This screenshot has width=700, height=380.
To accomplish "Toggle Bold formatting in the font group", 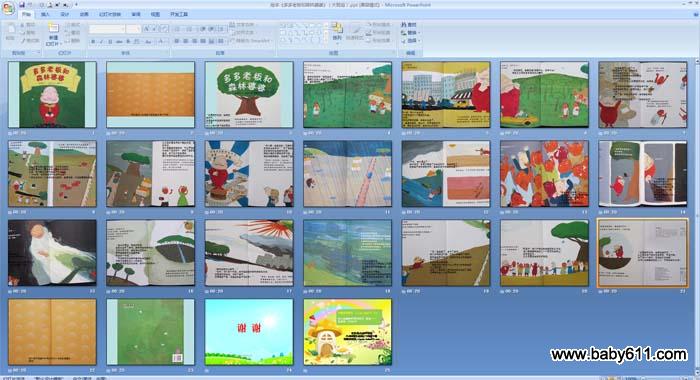I will [x=93, y=42].
